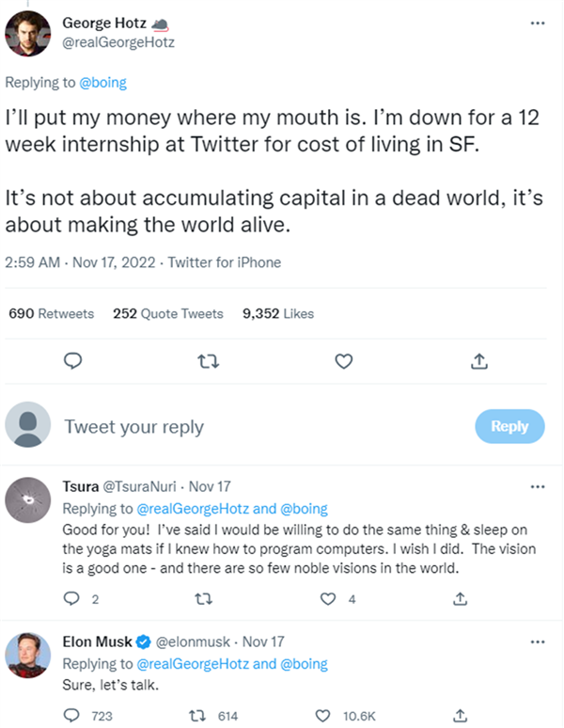Like George Hotz's main tweet

coord(344,361)
